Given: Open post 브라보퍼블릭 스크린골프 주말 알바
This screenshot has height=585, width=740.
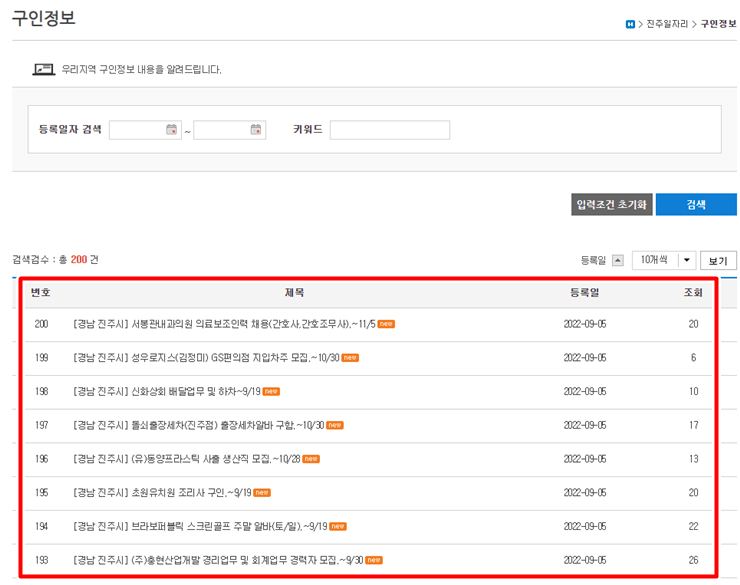Looking at the screenshot, I should [x=200, y=526].
